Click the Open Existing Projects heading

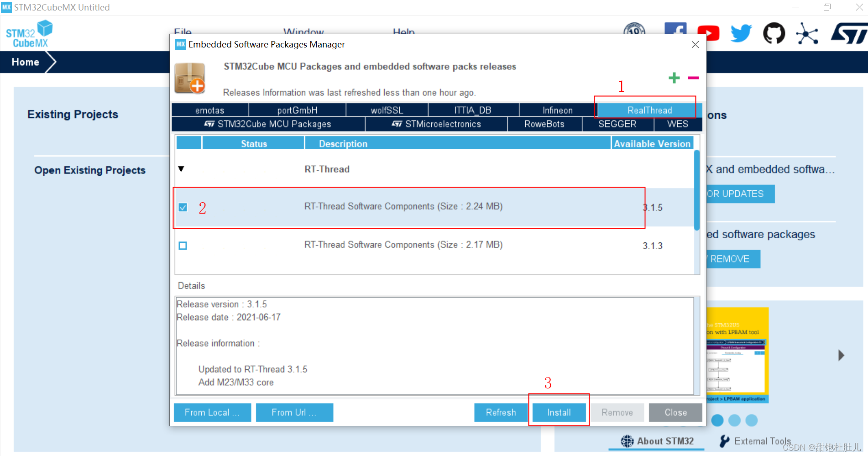tap(90, 170)
